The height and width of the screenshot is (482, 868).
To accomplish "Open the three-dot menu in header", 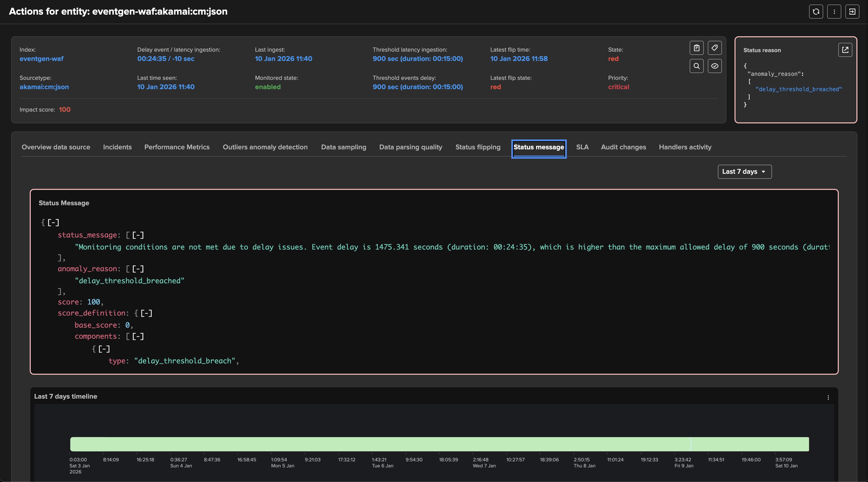I will [834, 12].
